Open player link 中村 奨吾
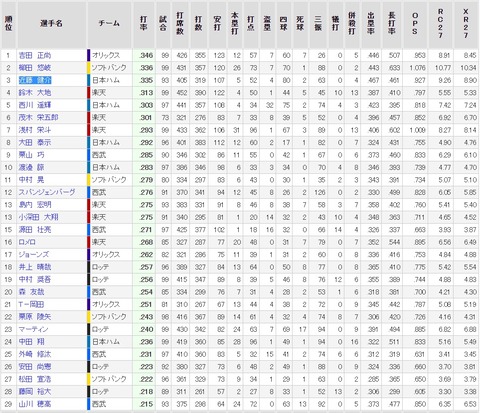Image resolution: width=480 pixels, height=413 pixels. (35, 280)
